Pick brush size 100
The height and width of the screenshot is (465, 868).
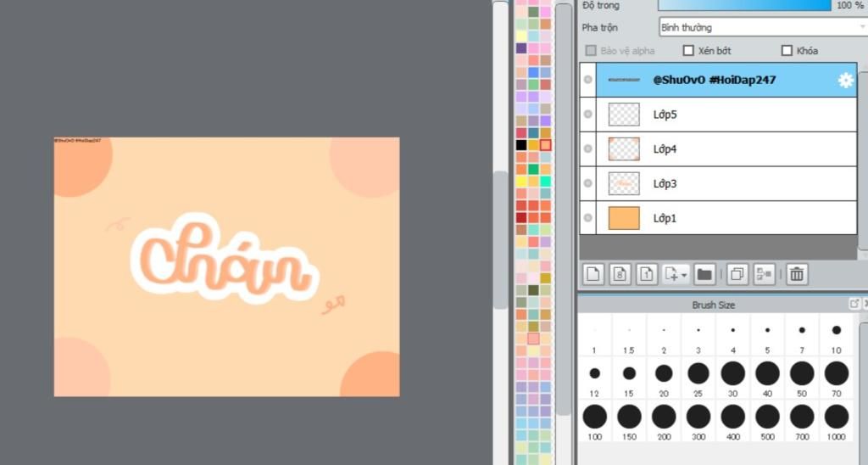coord(594,423)
